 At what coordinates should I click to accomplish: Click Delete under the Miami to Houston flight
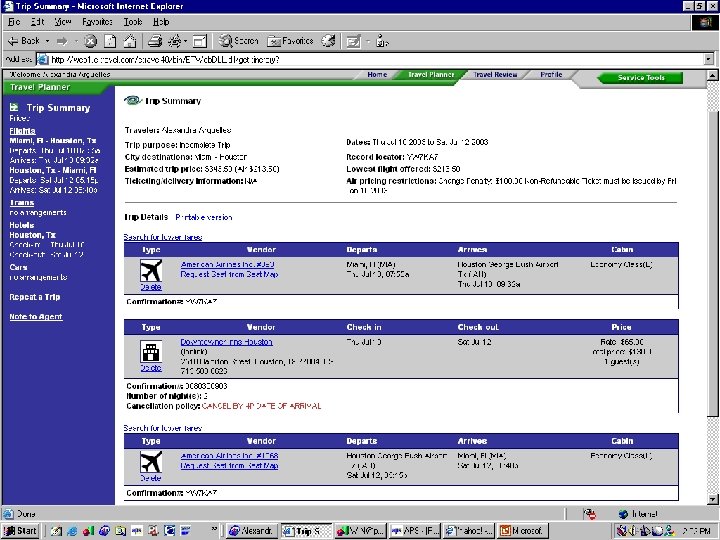click(x=151, y=287)
